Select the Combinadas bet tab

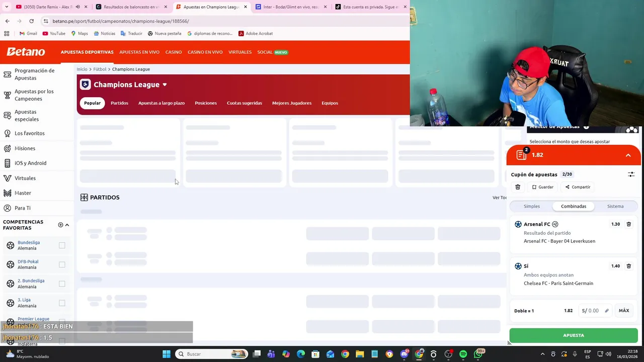coord(574,206)
